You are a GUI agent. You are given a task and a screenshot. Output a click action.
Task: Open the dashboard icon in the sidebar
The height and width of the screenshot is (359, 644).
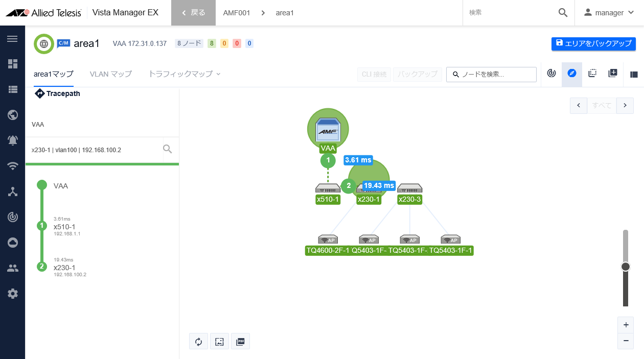pyautogui.click(x=12, y=63)
